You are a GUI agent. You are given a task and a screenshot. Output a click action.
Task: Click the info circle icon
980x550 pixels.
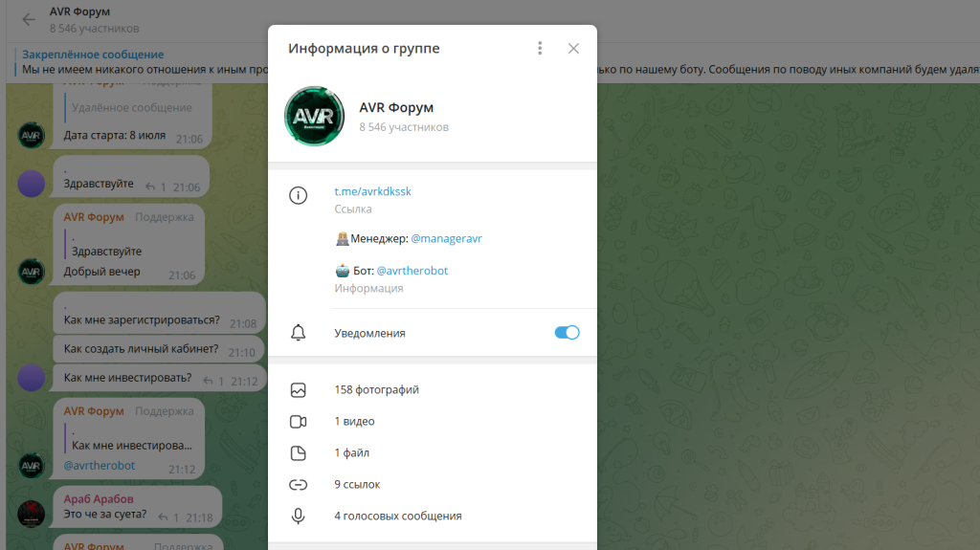click(299, 196)
